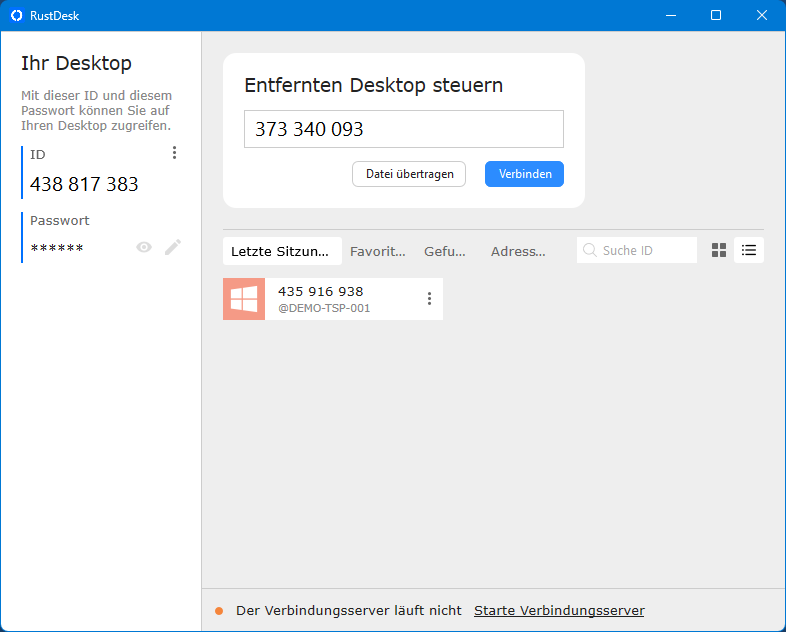Open the Adressbuch tab

tap(518, 252)
